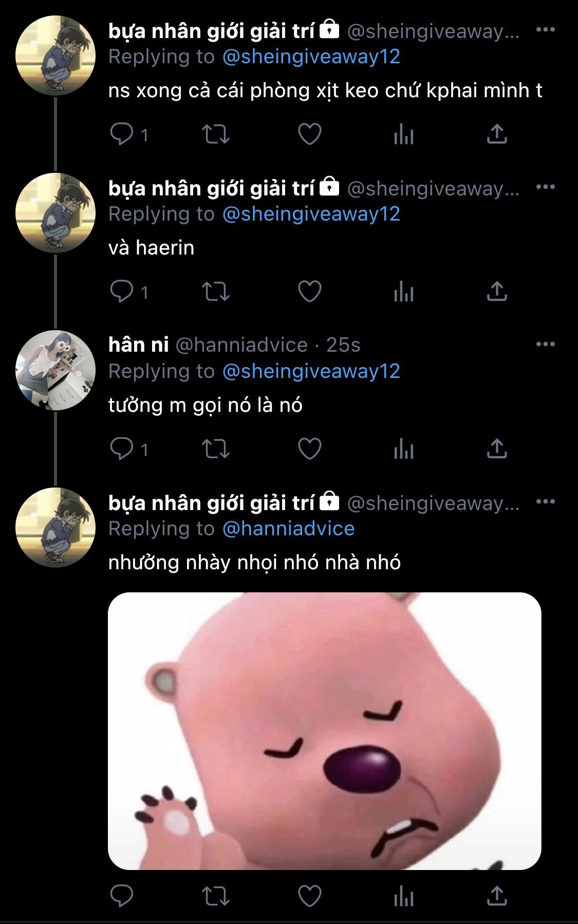Screen dimensions: 578x924
Task: View analytics for "ns xong cả cái phòng" tweet
Action: pos(403,134)
